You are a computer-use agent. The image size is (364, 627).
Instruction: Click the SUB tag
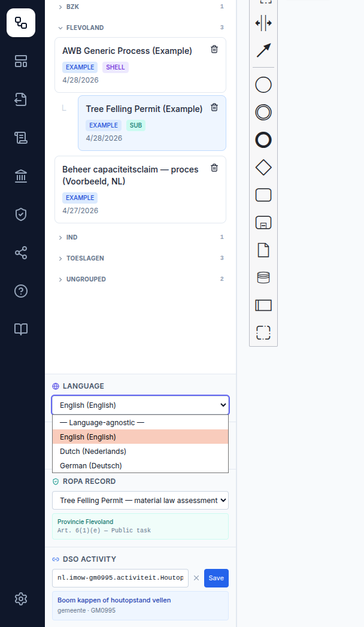point(136,125)
